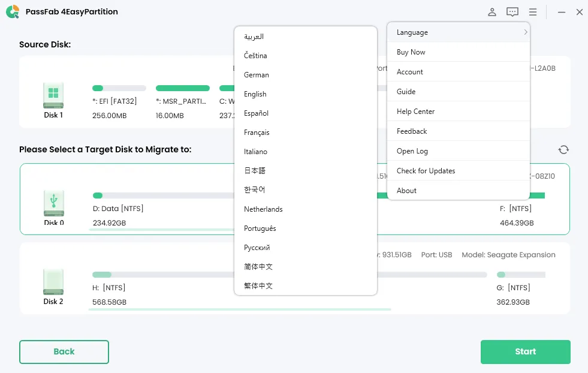
Task: Click the refresh disk list icon
Action: (563, 150)
